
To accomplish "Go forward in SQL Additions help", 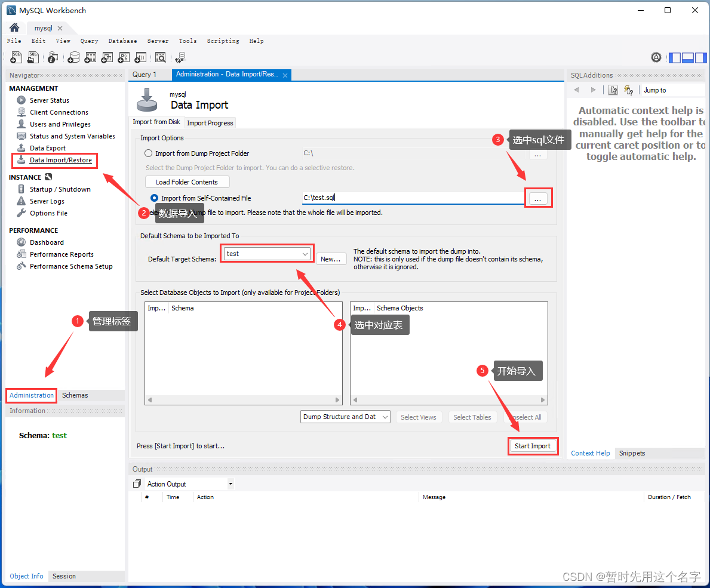I will pyautogui.click(x=593, y=90).
